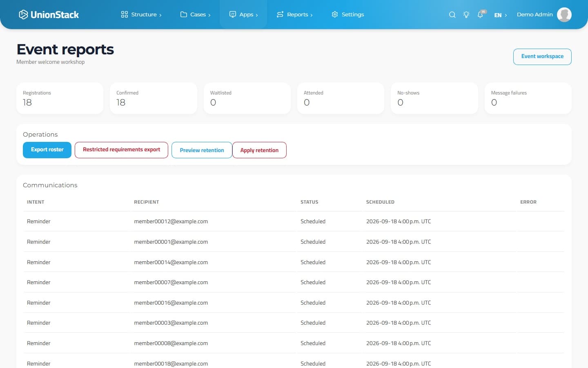Open the EN language dropdown
588x368 pixels.
pos(500,15)
